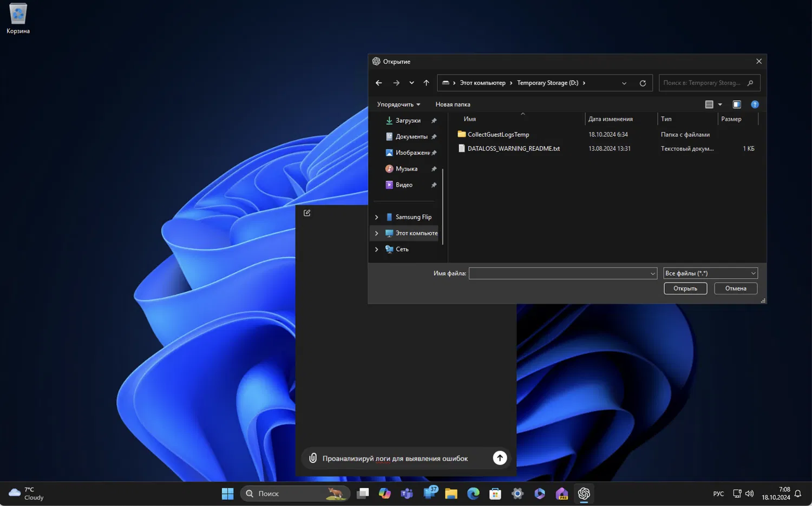Click the Имя файла input field
The height and width of the screenshot is (506, 812).
click(559, 273)
